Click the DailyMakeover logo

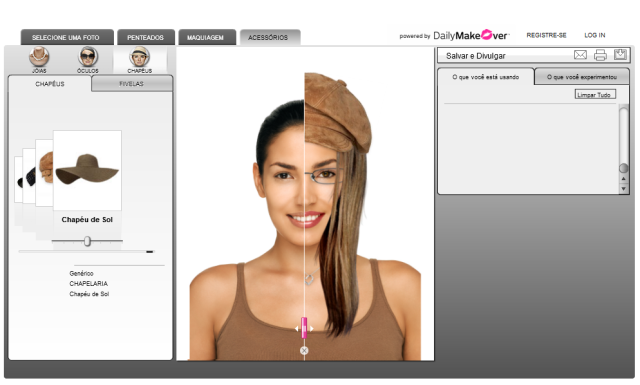point(470,36)
